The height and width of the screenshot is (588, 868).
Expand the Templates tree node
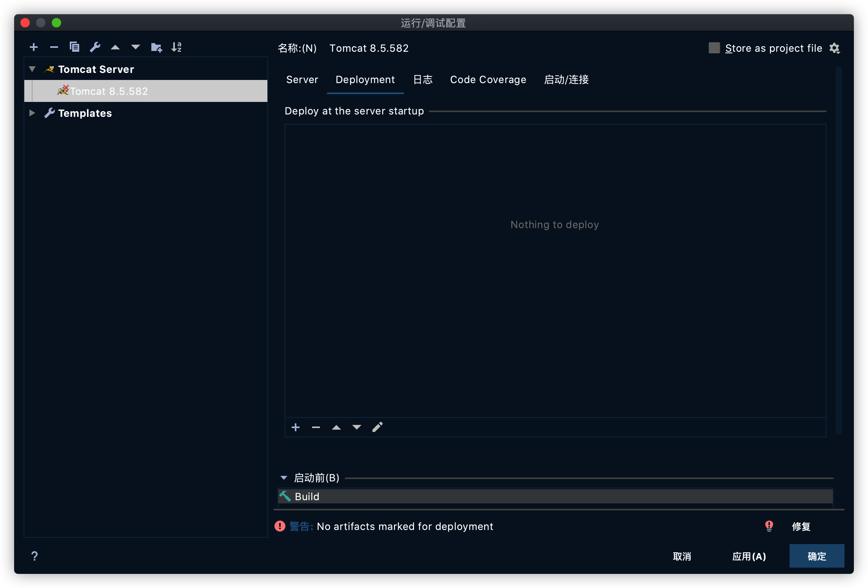tap(33, 113)
